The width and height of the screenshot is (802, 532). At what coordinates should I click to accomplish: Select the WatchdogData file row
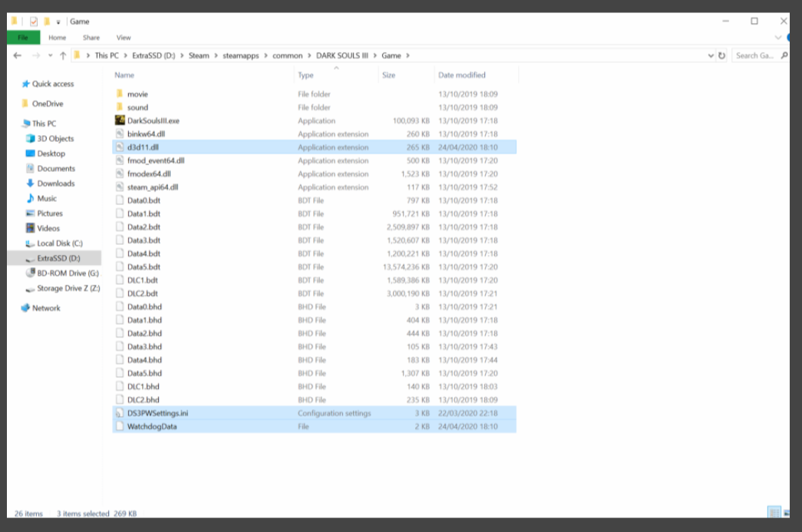[314, 426]
